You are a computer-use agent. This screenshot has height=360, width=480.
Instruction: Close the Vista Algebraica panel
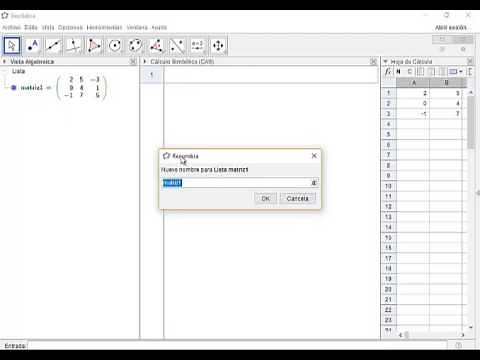tap(133, 62)
